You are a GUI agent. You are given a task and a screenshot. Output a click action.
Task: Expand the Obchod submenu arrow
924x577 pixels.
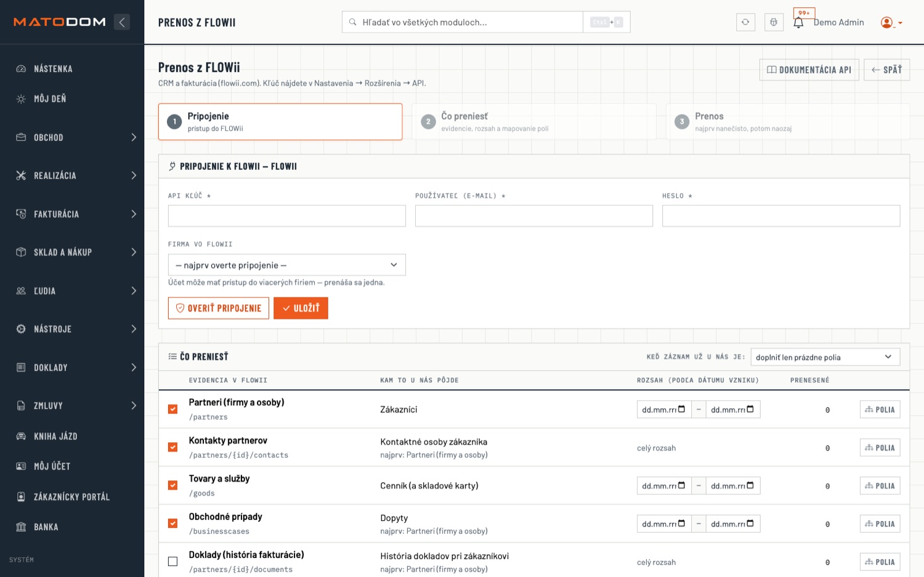[x=134, y=137]
